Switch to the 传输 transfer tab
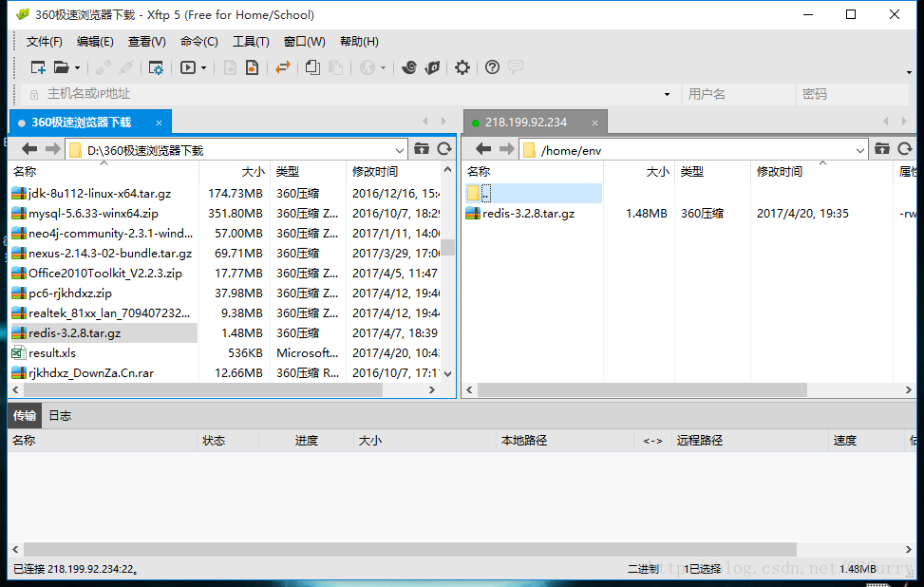Screen dimensions: 924x587 (x=24, y=415)
